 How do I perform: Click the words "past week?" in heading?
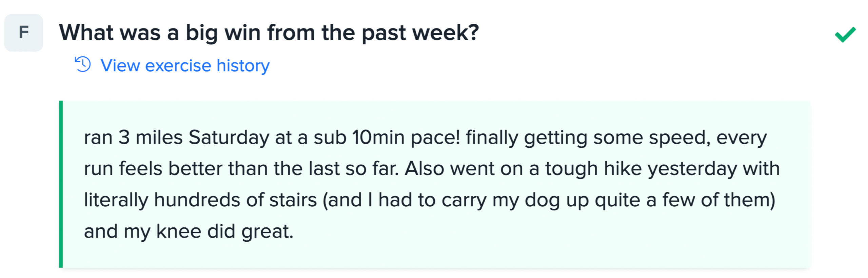coord(420,33)
